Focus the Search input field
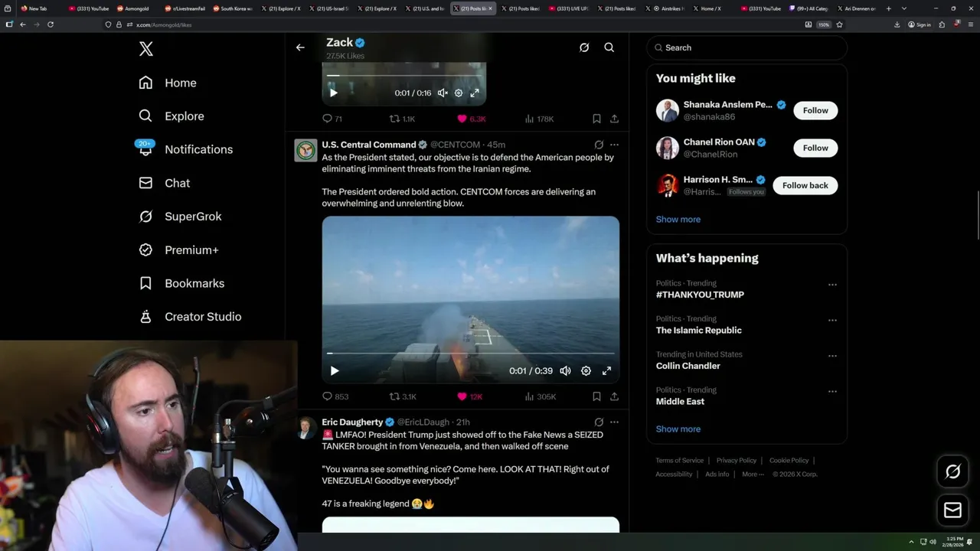The height and width of the screenshot is (551, 980). [746, 47]
